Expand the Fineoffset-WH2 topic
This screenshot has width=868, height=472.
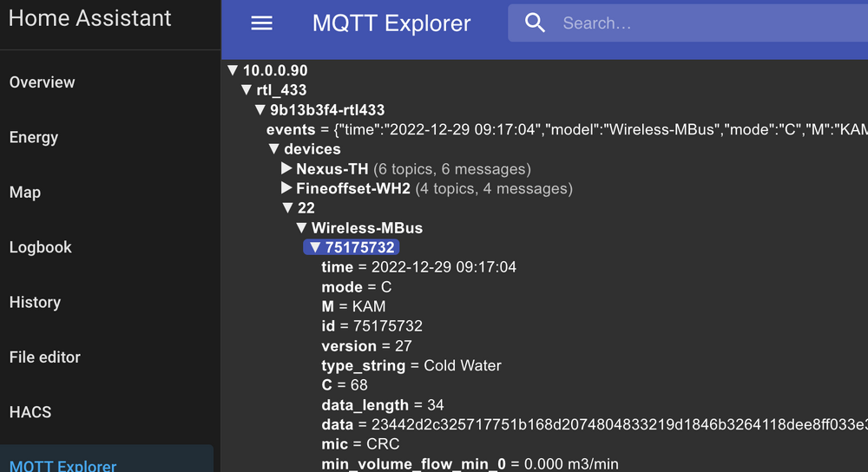coord(287,188)
